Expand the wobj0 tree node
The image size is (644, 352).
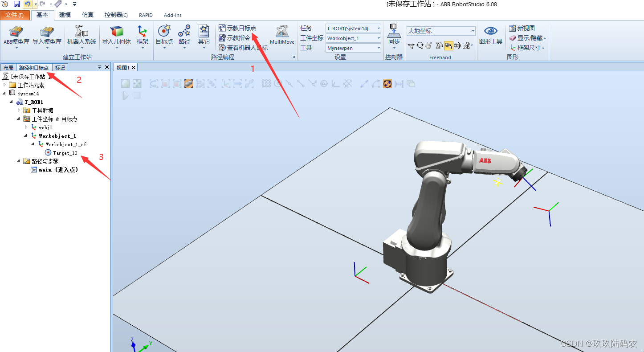(x=26, y=127)
